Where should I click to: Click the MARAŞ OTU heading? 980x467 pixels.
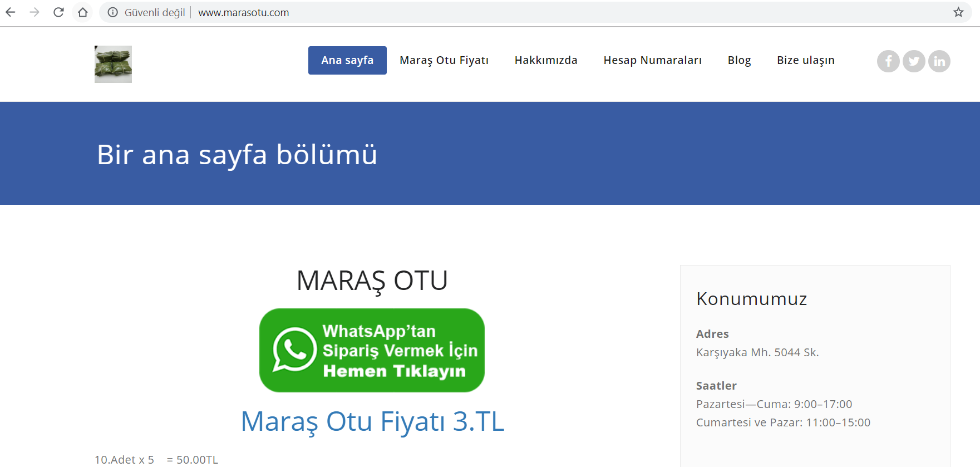coord(372,281)
